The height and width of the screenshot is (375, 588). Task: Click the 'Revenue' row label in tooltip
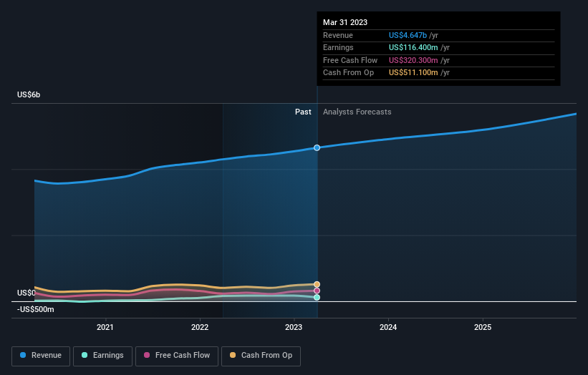338,35
